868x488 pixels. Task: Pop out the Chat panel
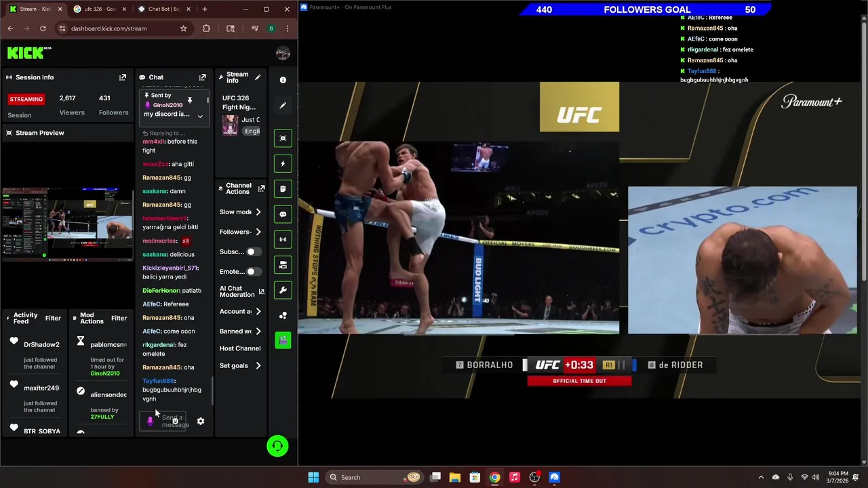coord(202,77)
